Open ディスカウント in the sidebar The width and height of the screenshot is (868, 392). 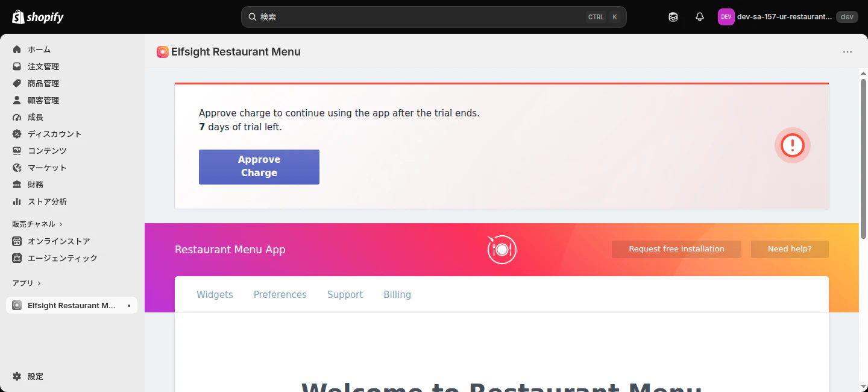(x=72, y=134)
